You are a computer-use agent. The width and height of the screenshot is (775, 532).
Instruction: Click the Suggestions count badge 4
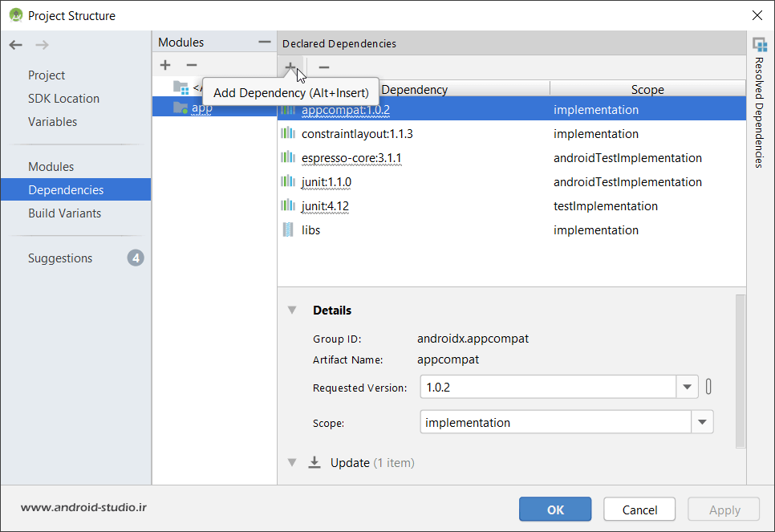pos(136,258)
